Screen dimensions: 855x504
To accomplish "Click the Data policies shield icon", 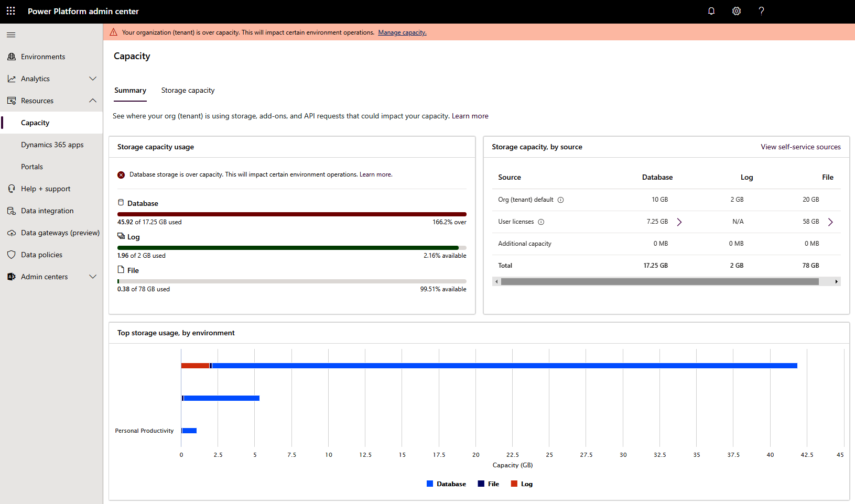I will pyautogui.click(x=12, y=255).
